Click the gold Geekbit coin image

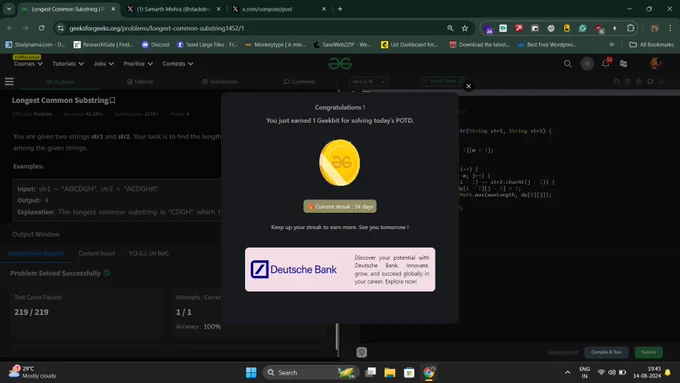coord(340,163)
